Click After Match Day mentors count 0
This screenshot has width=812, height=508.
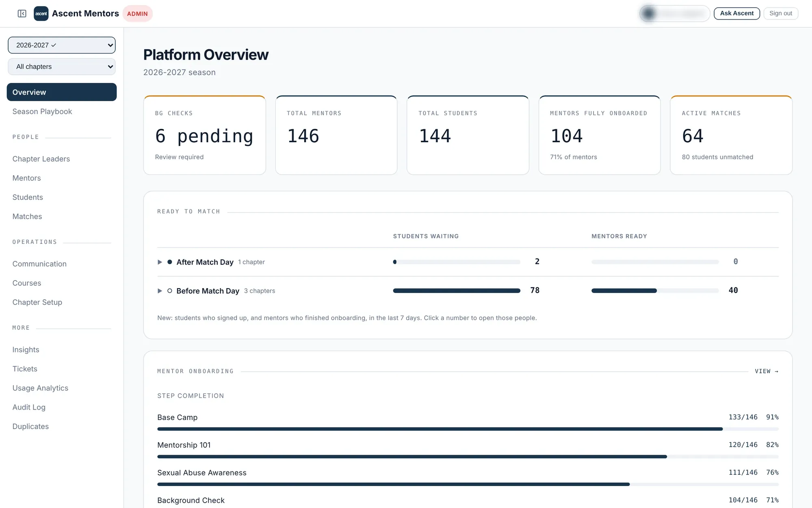pos(736,262)
